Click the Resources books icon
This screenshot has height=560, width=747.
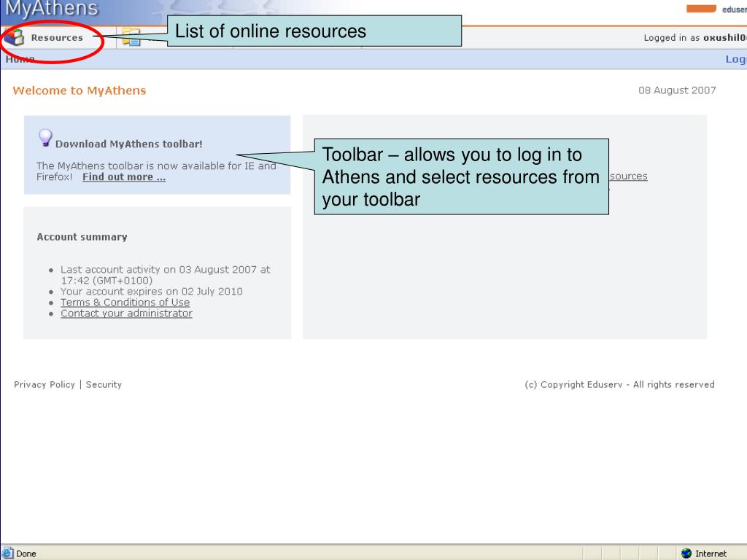click(15, 37)
